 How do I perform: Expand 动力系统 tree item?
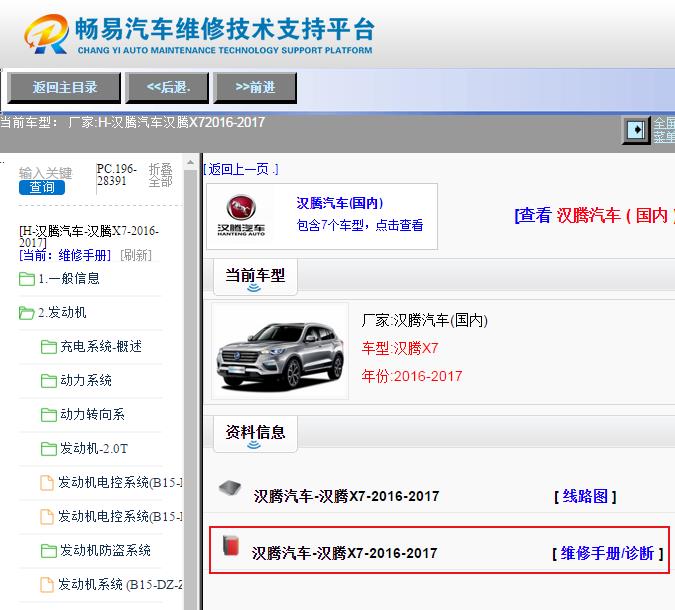click(x=86, y=380)
